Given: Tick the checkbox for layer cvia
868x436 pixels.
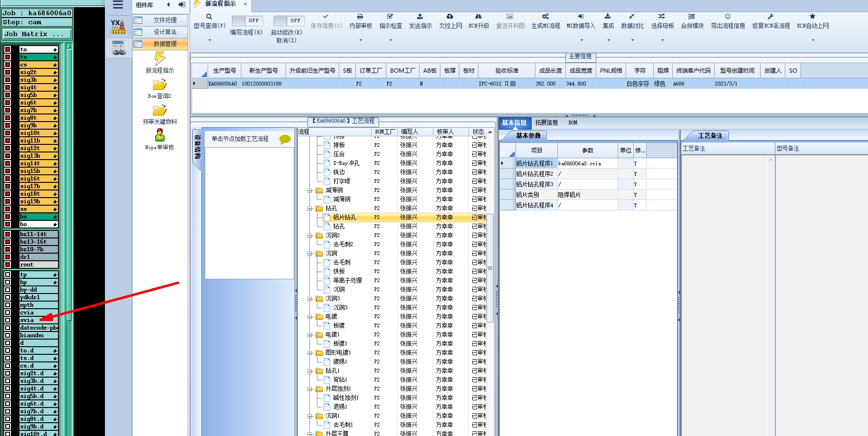Looking at the screenshot, I should pyautogui.click(x=8, y=313).
